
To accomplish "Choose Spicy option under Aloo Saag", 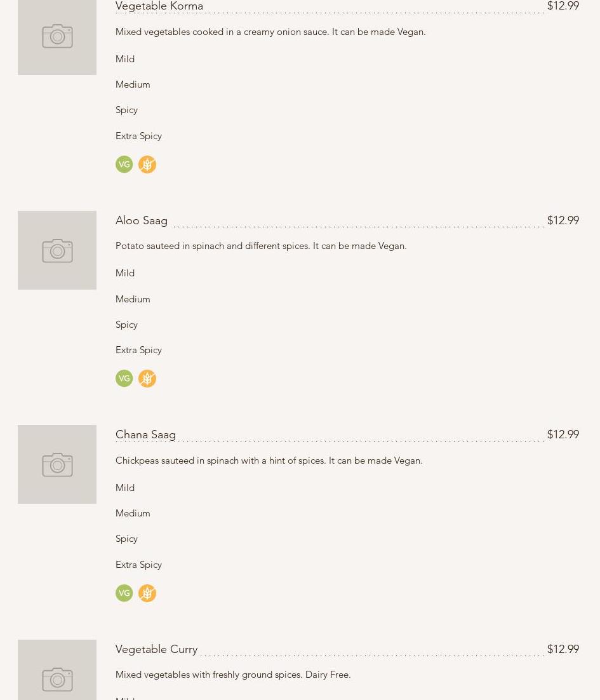I will click(x=126, y=325).
